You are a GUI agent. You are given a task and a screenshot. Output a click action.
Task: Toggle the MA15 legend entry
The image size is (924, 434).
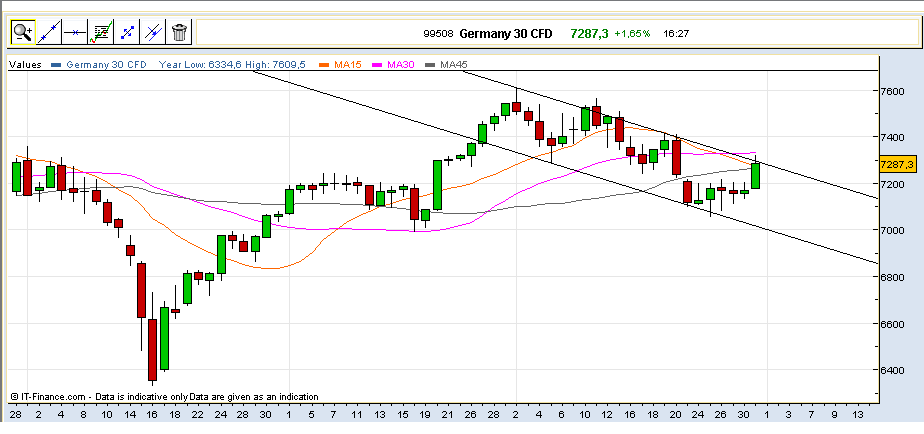point(346,65)
